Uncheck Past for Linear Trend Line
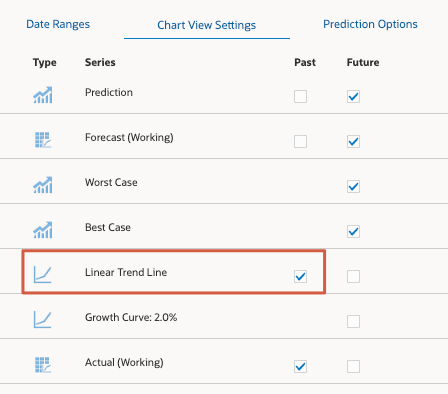 [300, 277]
